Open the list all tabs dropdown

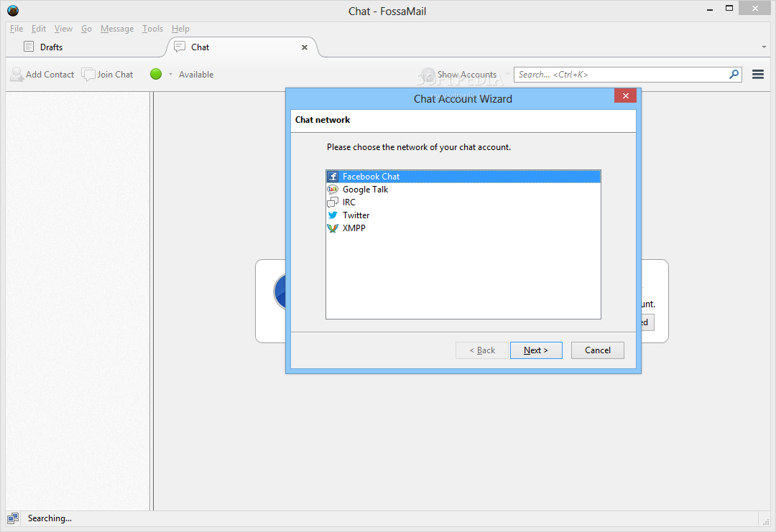pyautogui.click(x=764, y=47)
